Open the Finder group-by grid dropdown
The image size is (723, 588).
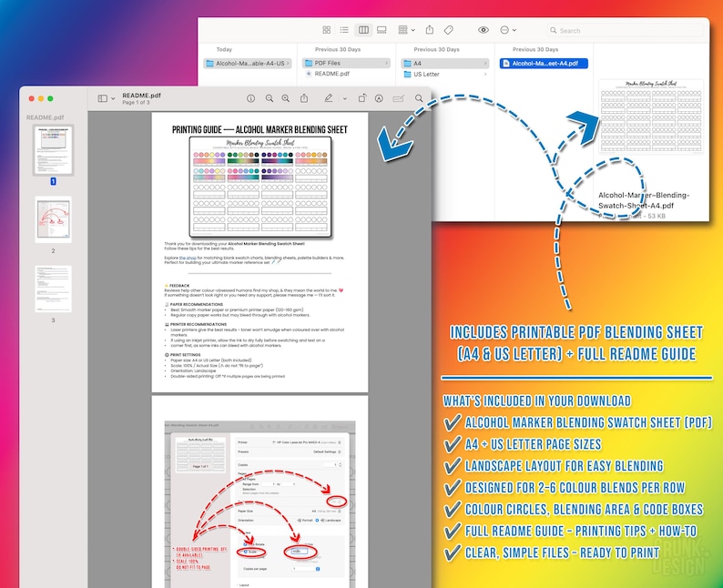click(x=406, y=30)
